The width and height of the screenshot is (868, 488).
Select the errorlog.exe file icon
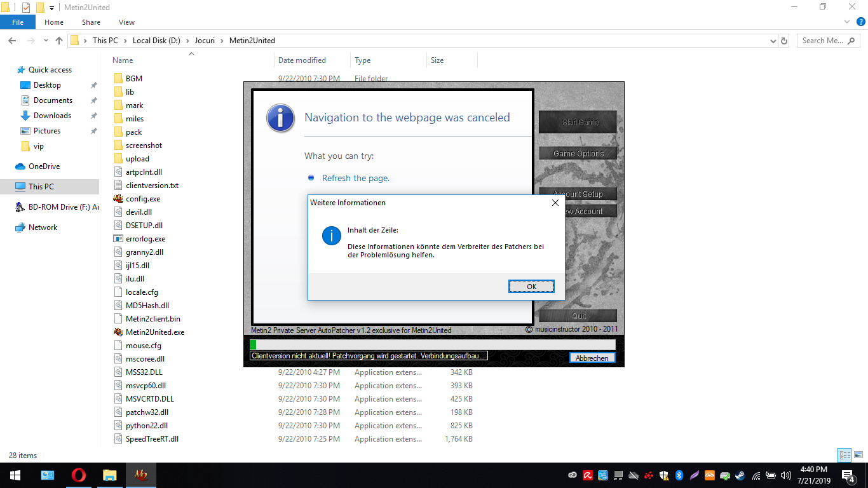(118, 239)
